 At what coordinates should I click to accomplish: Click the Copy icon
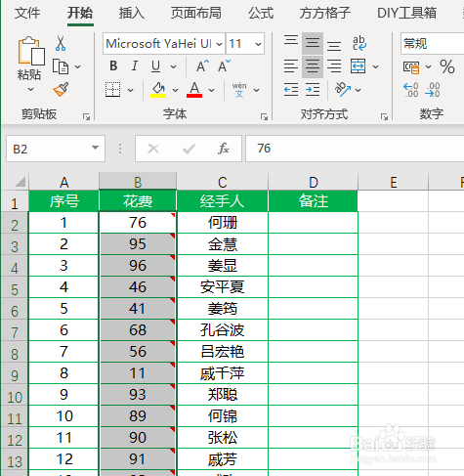61,66
